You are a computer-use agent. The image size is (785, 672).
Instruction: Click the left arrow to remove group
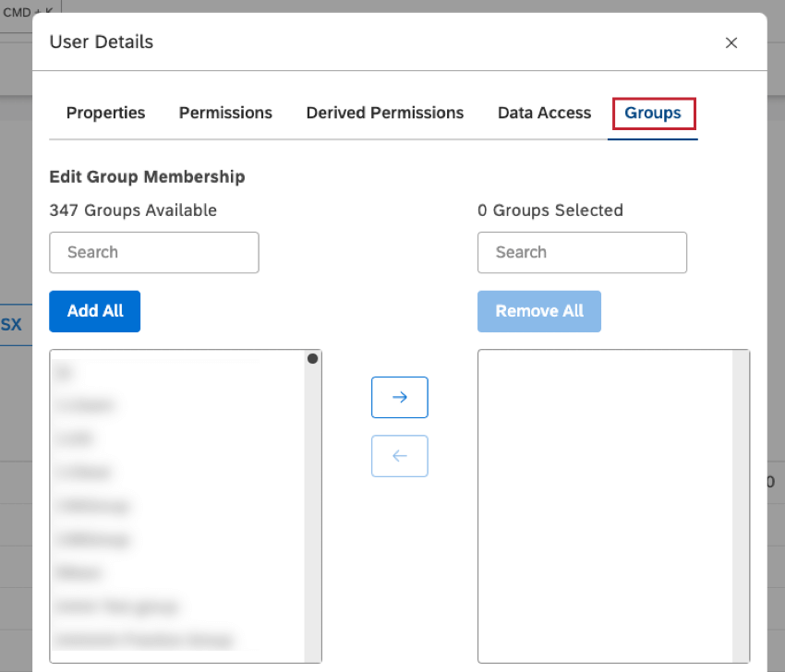click(x=399, y=456)
